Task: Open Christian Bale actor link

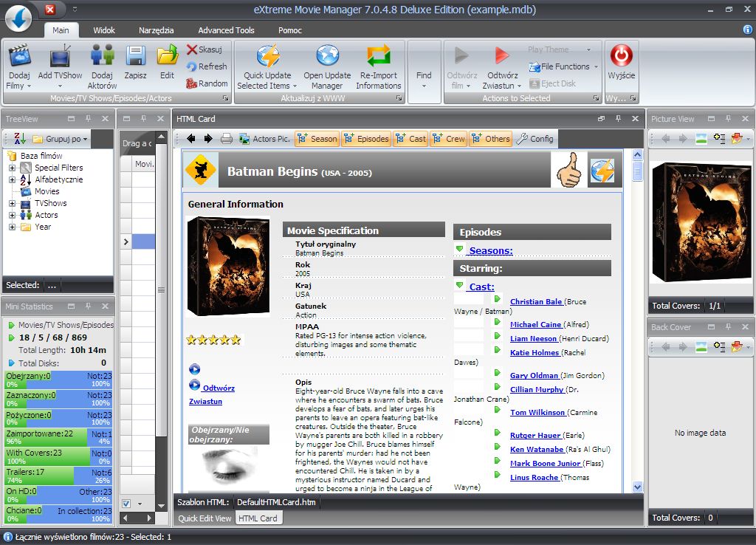Action: coord(536,301)
